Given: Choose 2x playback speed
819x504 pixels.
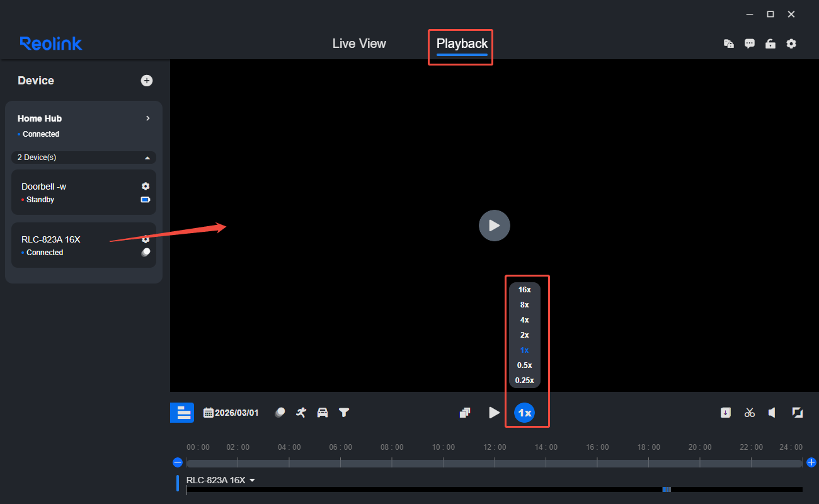Looking at the screenshot, I should (524, 335).
